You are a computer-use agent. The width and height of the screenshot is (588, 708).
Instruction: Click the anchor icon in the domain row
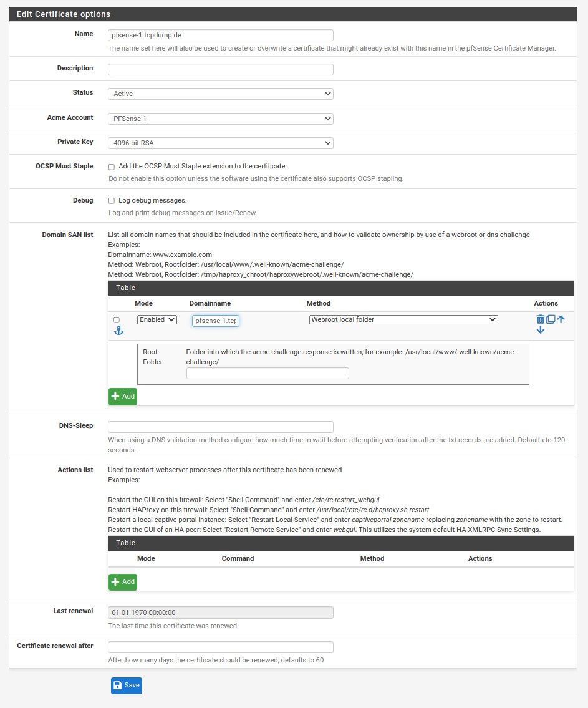(x=118, y=331)
